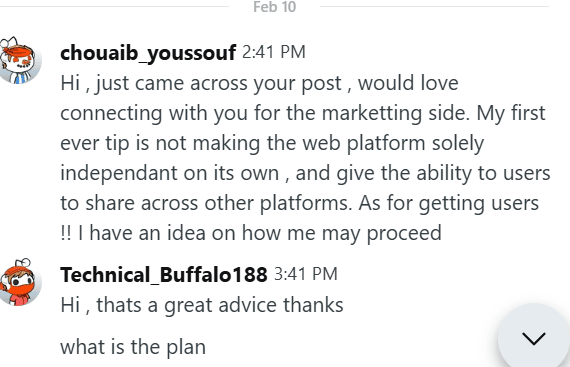Click the Feb 10 date divider
The height and width of the screenshot is (367, 570).
coord(274,7)
